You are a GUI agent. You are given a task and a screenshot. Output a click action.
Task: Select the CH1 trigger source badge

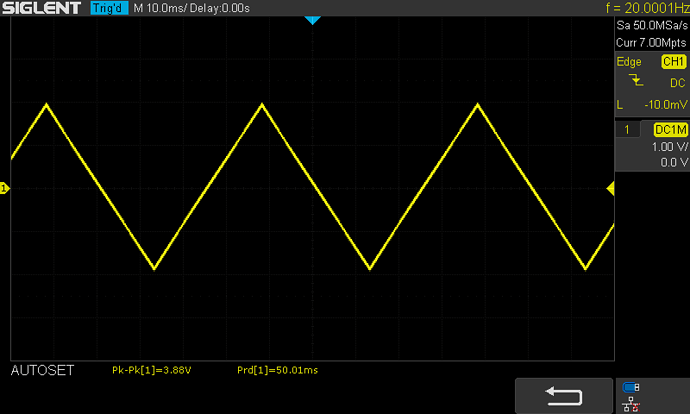(672, 62)
